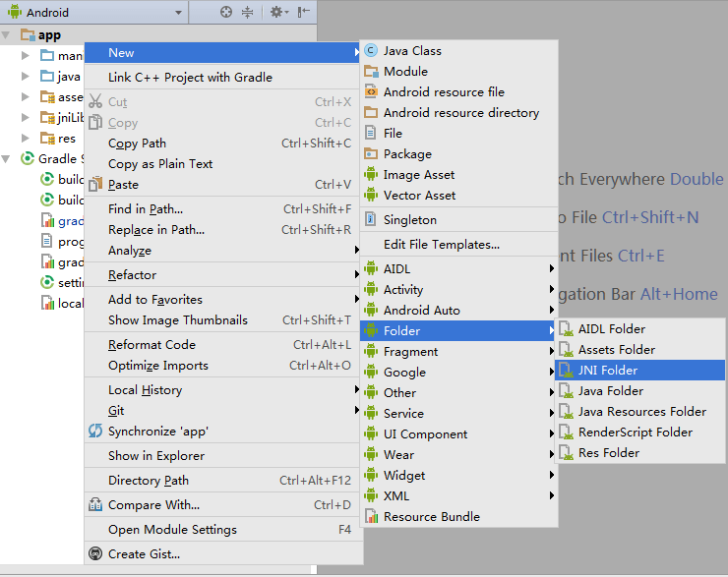The image size is (728, 577).
Task: Select Edit File Templates...
Action: (458, 245)
